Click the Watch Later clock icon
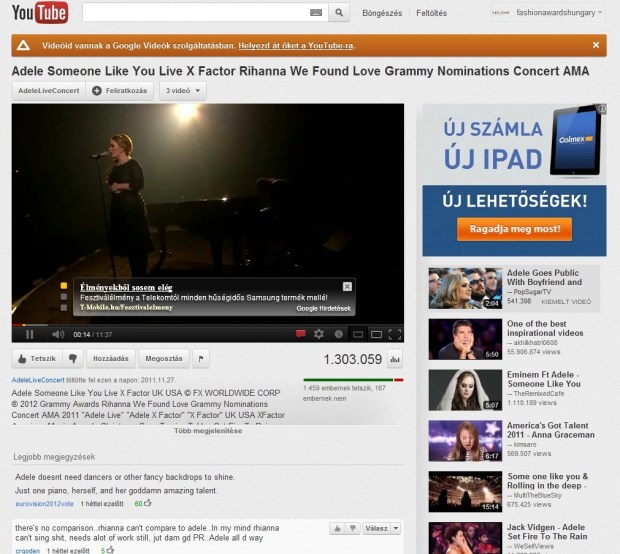620x554 pixels. (x=338, y=334)
